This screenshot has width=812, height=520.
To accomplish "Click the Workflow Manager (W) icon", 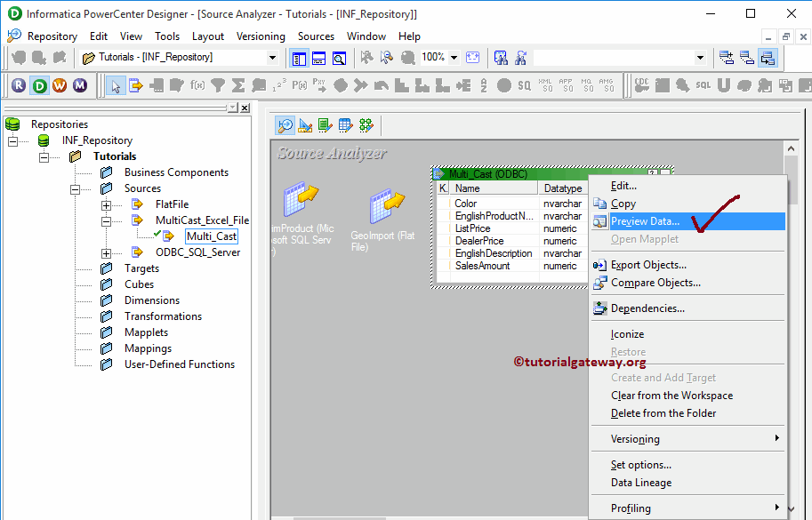I will tap(60, 85).
